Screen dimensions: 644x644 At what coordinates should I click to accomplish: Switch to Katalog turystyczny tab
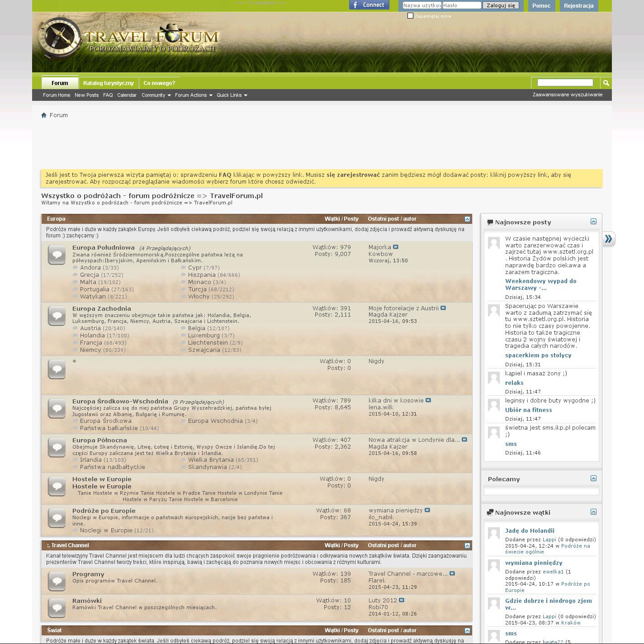coord(109,83)
